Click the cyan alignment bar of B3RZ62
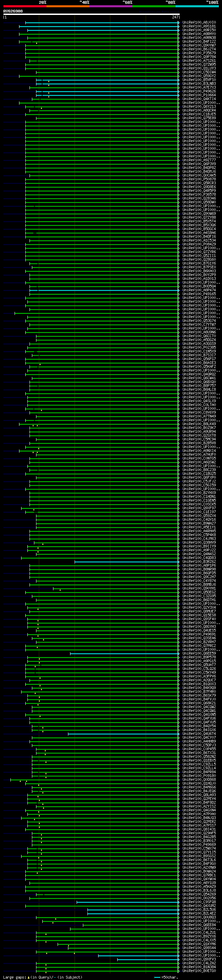This screenshot has height=980, width=222. coord(127,561)
